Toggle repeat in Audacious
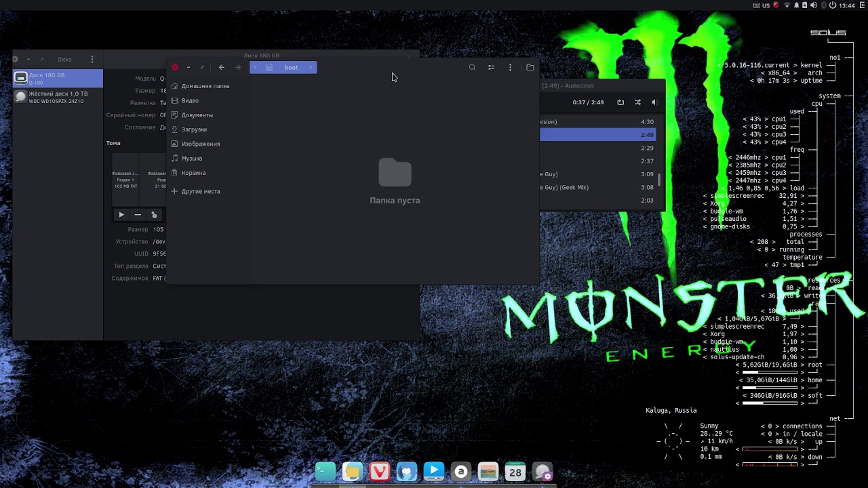Viewport: 868px width, 488px height. (x=620, y=102)
